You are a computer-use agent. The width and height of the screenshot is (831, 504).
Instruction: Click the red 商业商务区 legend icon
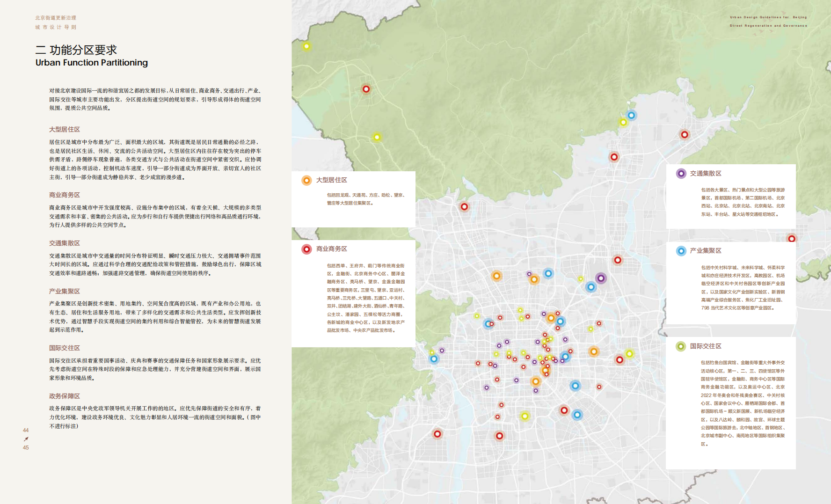pos(306,249)
